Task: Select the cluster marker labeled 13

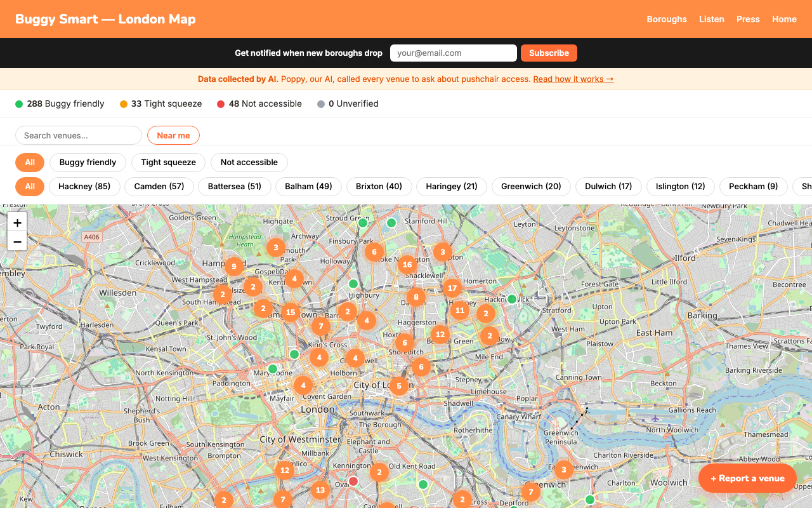Action: (x=320, y=490)
